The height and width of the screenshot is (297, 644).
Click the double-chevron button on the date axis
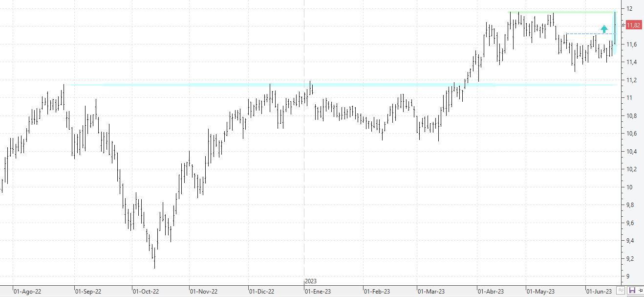621,291
